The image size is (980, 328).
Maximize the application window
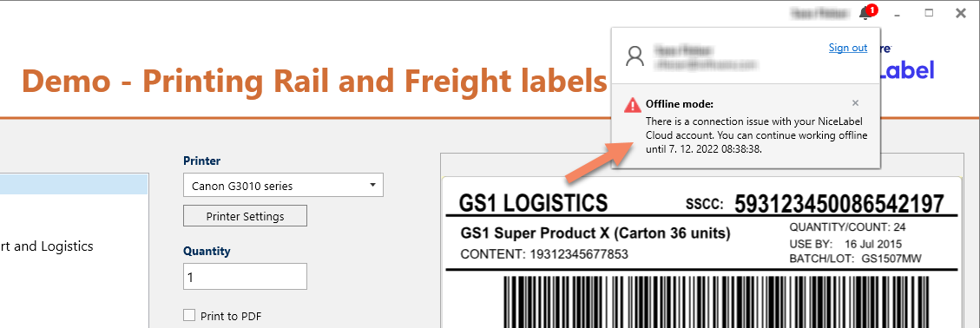tap(929, 12)
